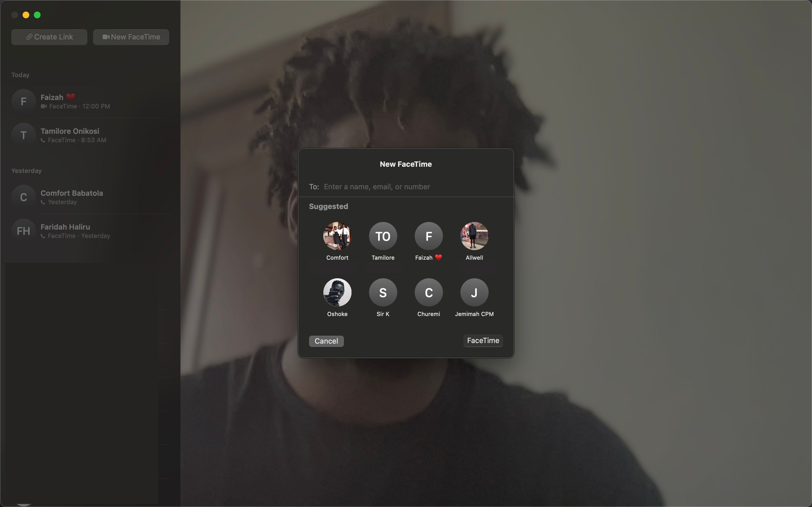The width and height of the screenshot is (812, 507).
Task: Select Faizah from suggested contacts
Action: tap(429, 236)
